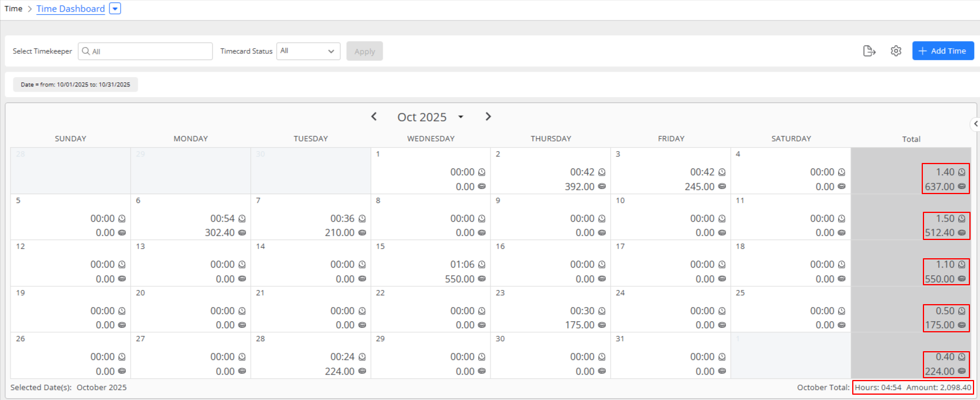Viewport: 980px width, 400px height.
Task: Open the settings gear icon
Action: (896, 51)
